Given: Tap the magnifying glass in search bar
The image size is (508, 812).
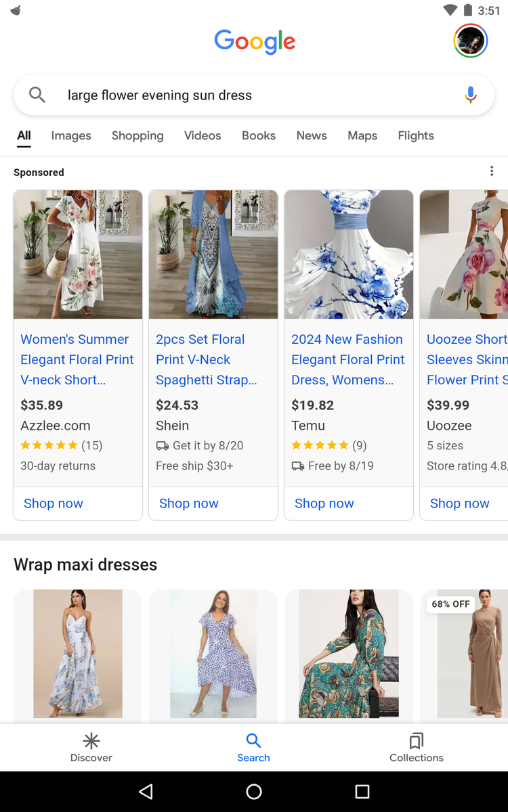Looking at the screenshot, I should pyautogui.click(x=37, y=95).
